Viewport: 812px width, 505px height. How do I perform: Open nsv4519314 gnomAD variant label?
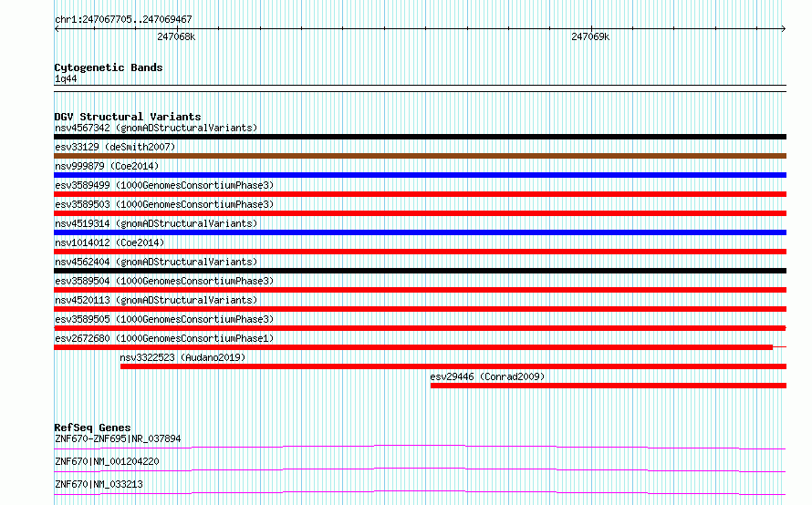(x=156, y=223)
